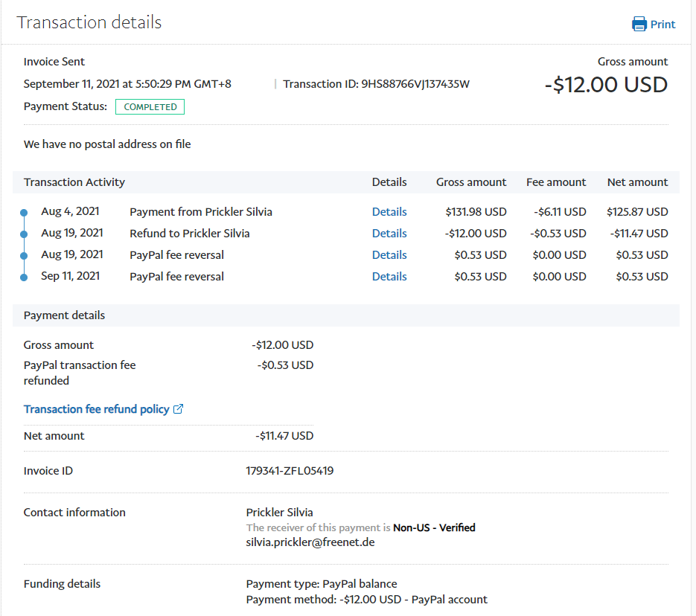Select the Aug 4 timeline dot
Image resolution: width=696 pixels, height=616 pixels.
24,213
